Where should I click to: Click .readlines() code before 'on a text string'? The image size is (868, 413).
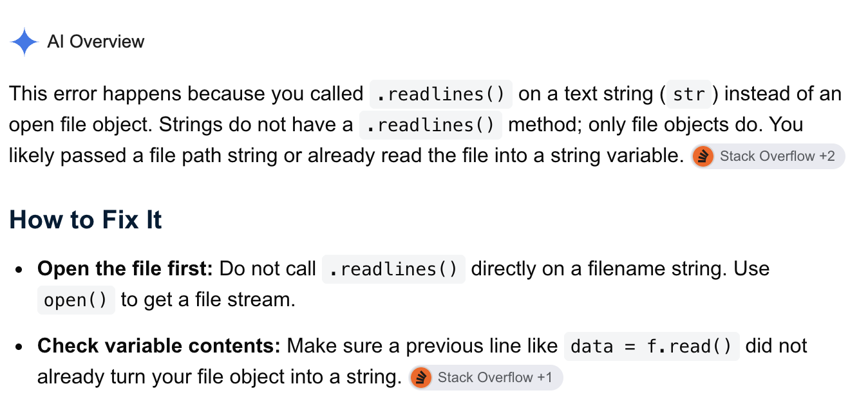pyautogui.click(x=441, y=95)
